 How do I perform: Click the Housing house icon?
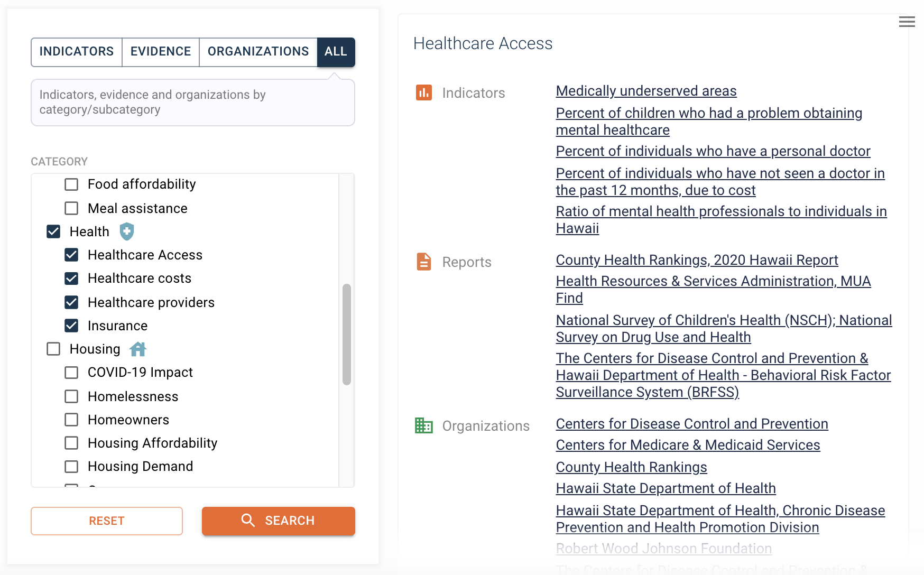coord(138,349)
